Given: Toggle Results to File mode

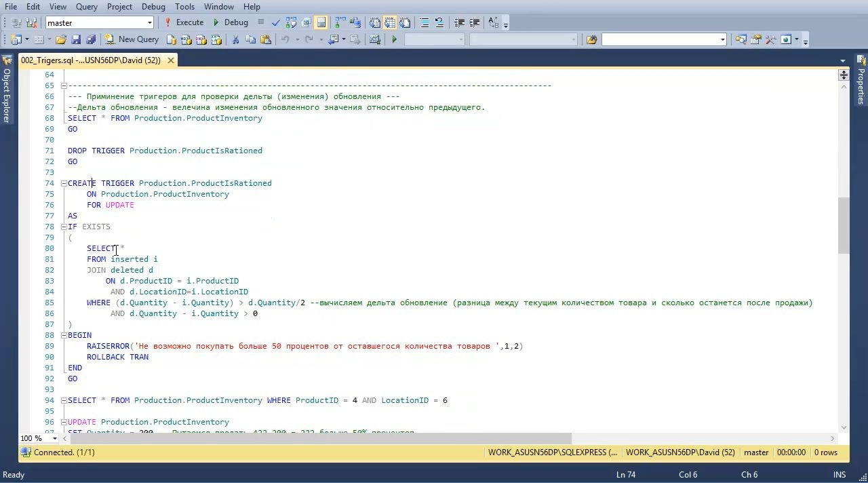Looking at the screenshot, I should (405, 23).
